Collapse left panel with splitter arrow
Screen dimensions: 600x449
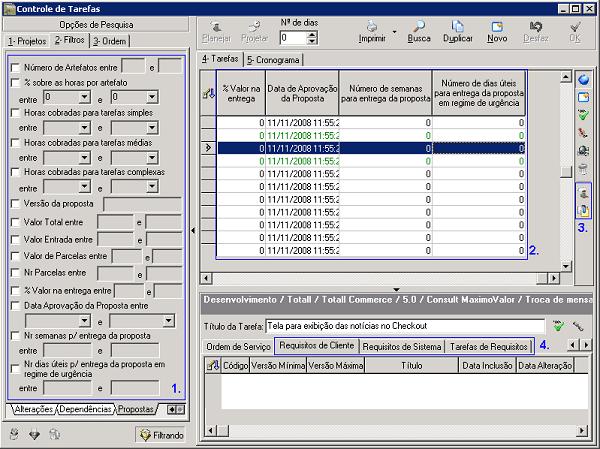(x=193, y=230)
